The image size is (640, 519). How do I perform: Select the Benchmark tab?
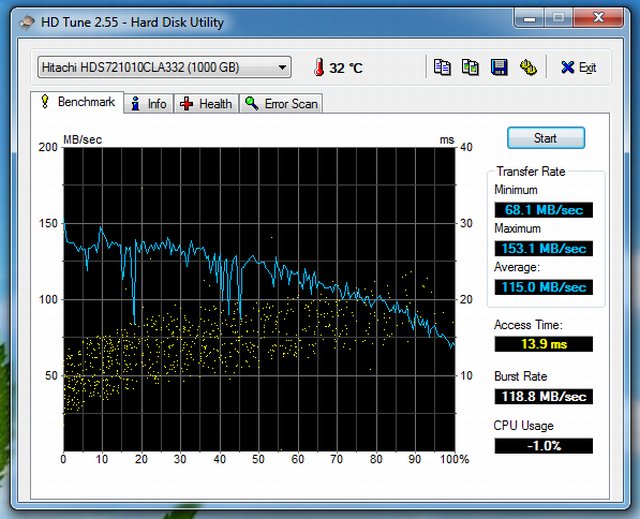click(78, 102)
